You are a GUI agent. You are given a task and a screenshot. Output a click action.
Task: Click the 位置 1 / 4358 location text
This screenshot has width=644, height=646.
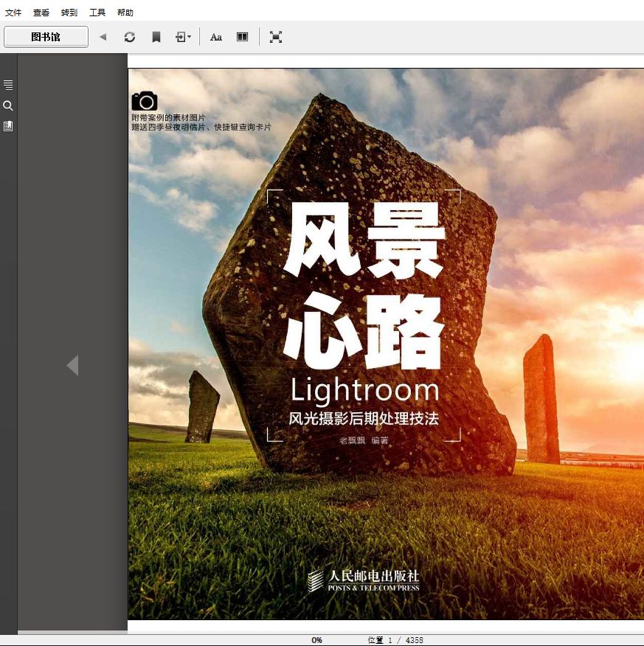395,640
